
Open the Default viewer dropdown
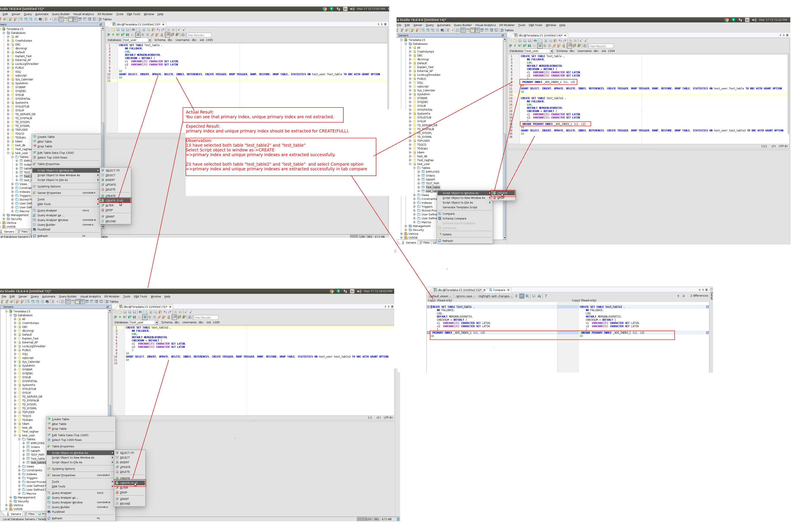(441, 296)
